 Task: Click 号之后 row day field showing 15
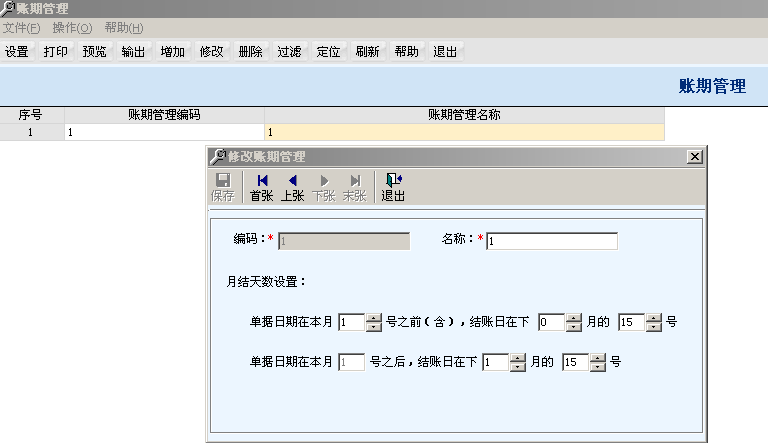576,363
